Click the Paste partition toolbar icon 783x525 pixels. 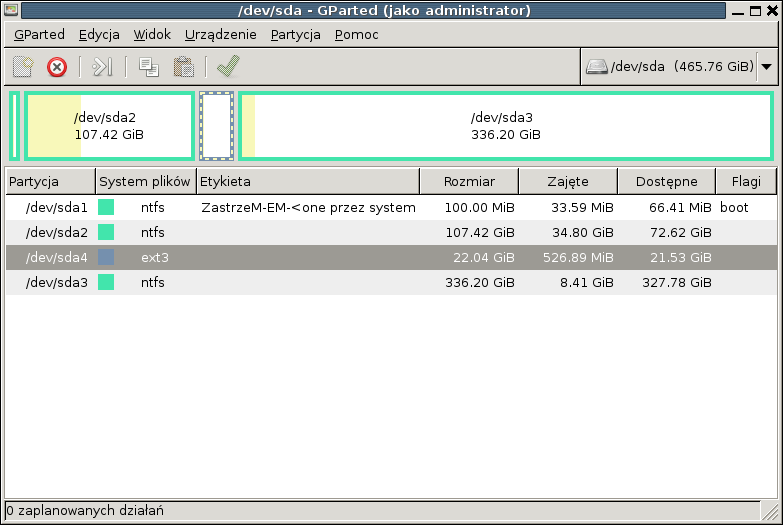tap(183, 67)
